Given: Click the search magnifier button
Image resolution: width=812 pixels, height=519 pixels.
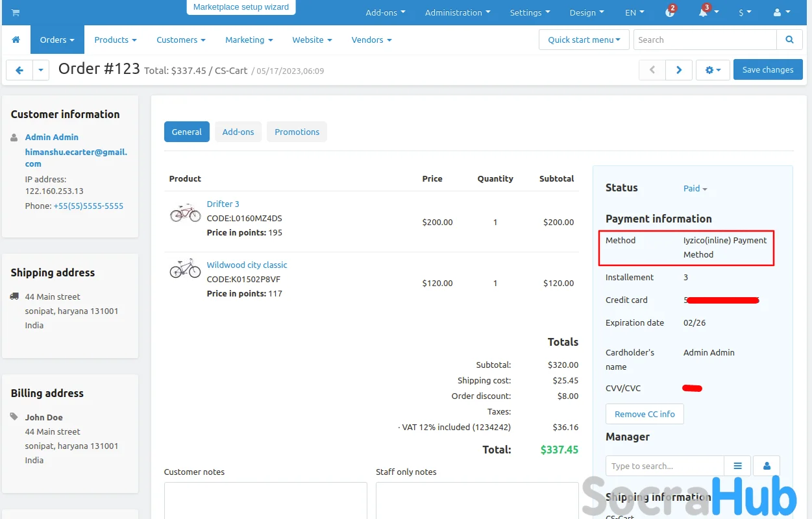Looking at the screenshot, I should point(789,40).
